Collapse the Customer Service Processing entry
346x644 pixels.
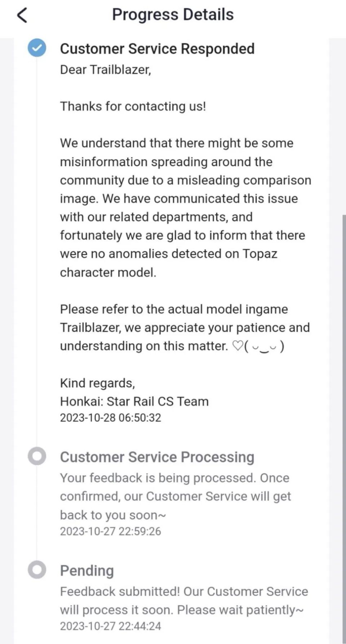pyautogui.click(x=157, y=457)
